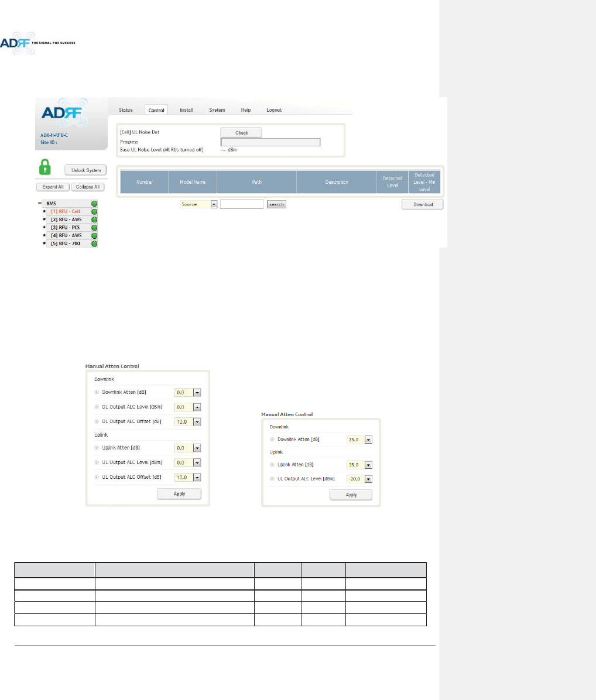Click the search button
The image size is (596, 700).
pyautogui.click(x=276, y=204)
